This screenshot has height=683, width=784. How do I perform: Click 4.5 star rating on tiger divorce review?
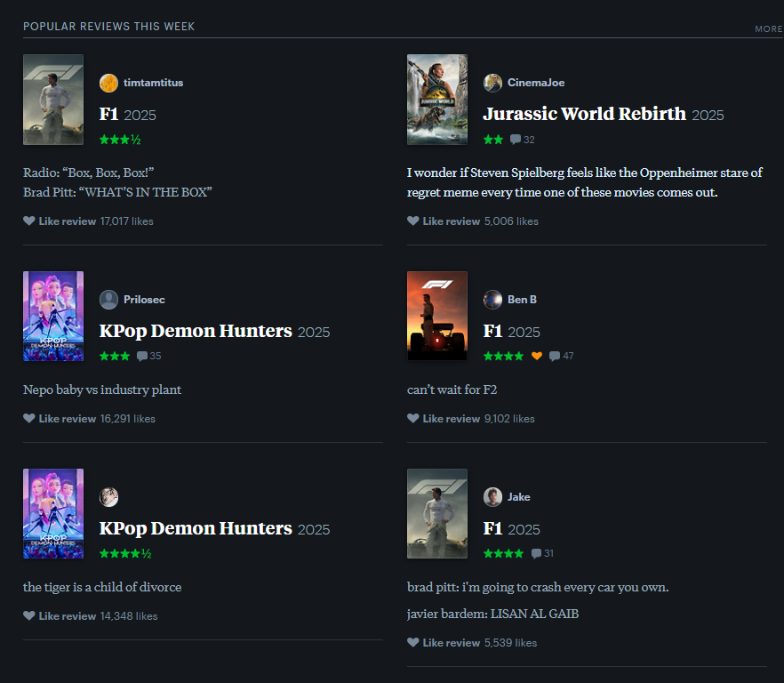point(125,553)
